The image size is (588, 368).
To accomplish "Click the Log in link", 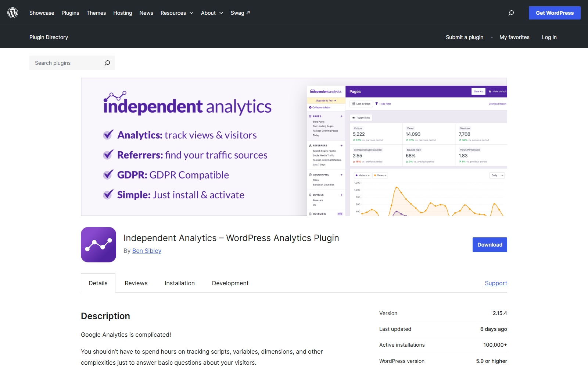I will tap(549, 37).
